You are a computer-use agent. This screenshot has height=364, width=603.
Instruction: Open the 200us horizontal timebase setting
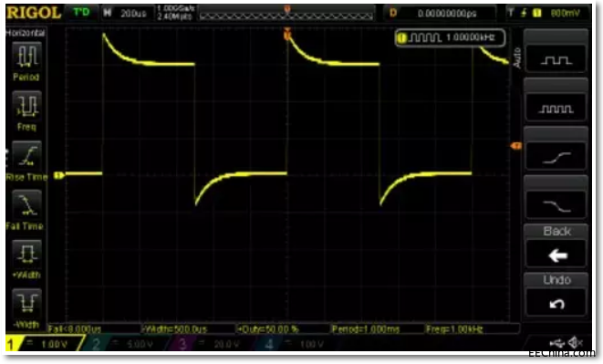133,14
